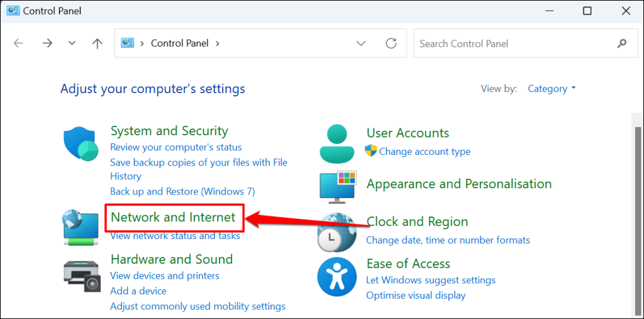Open Hardware and Sound category
Viewport: 644px width, 319px height.
tap(172, 259)
